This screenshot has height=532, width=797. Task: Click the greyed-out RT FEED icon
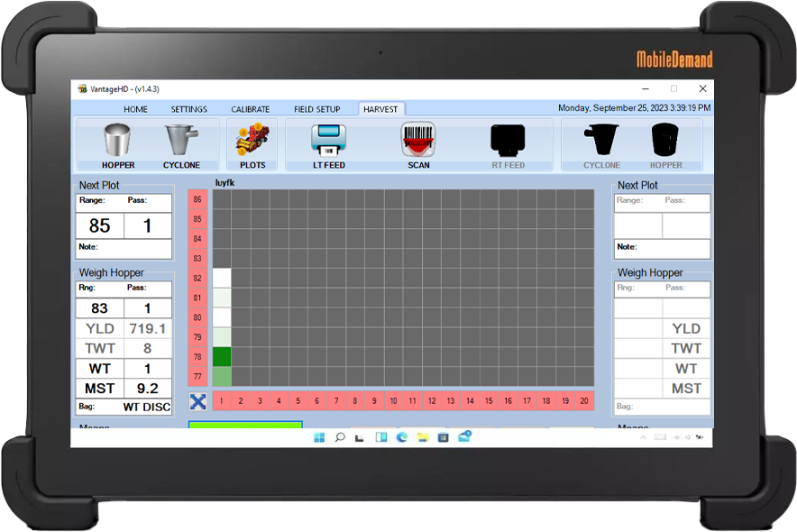pyautogui.click(x=508, y=142)
